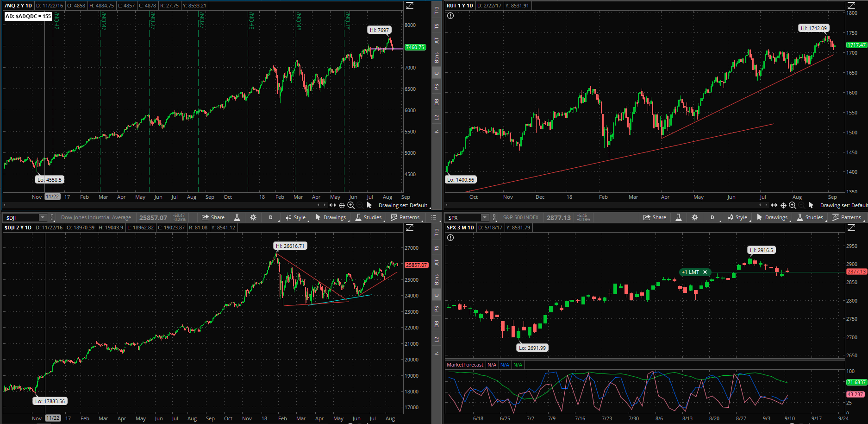Toggle DB sidebar panel beside /NQ chart
This screenshot has width=868, height=424.
click(x=437, y=102)
